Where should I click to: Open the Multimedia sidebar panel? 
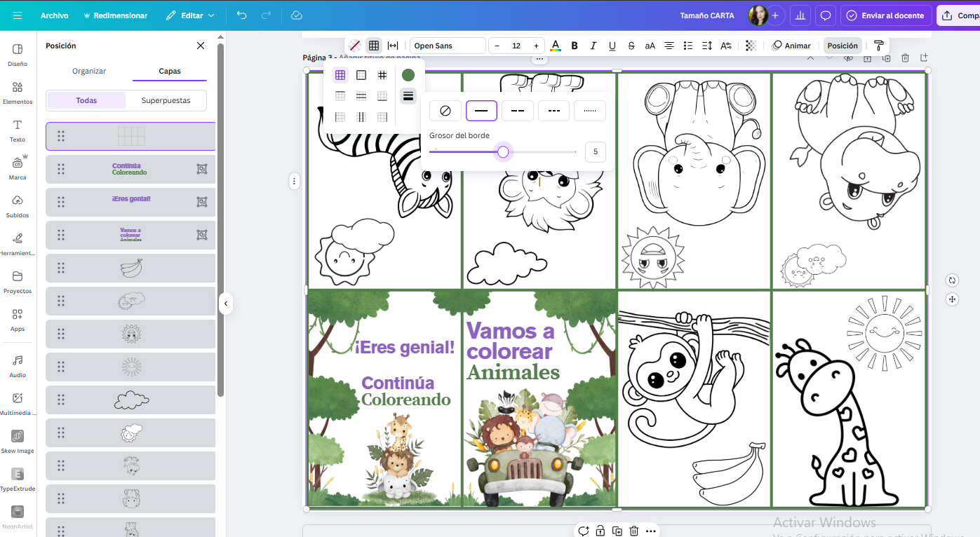click(x=18, y=403)
